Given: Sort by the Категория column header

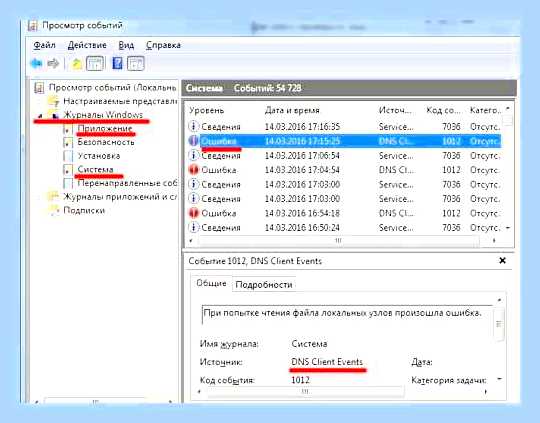Looking at the screenshot, I should [x=485, y=110].
